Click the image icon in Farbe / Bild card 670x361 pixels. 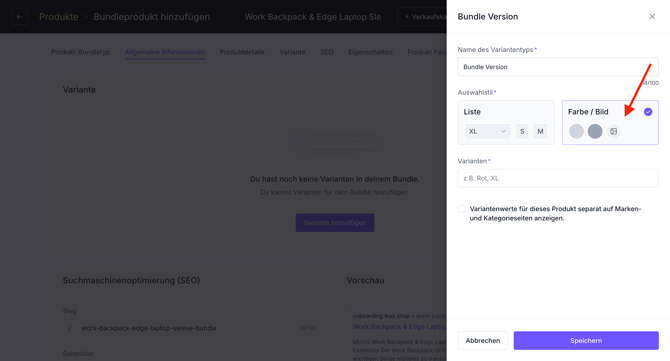pos(614,131)
